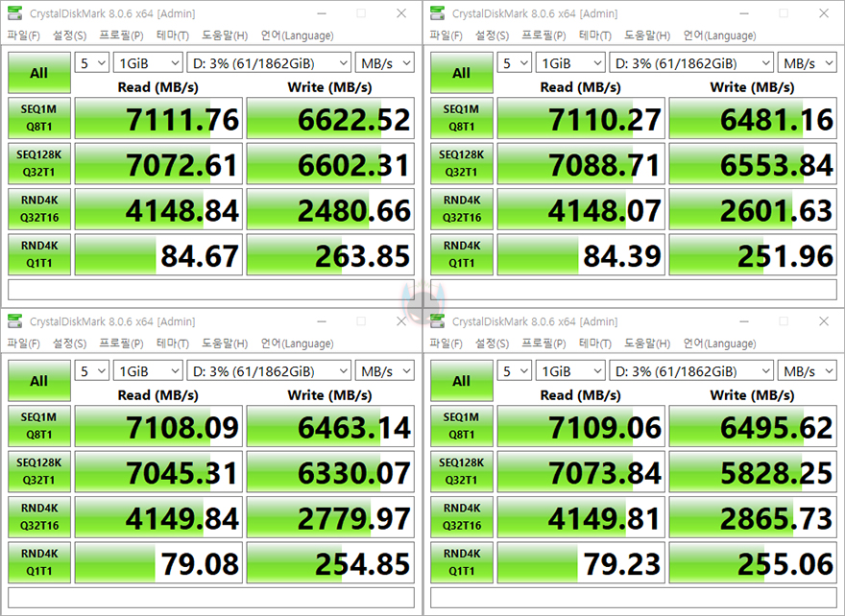Open test count dropdown in the 7108.09 window

point(91,370)
